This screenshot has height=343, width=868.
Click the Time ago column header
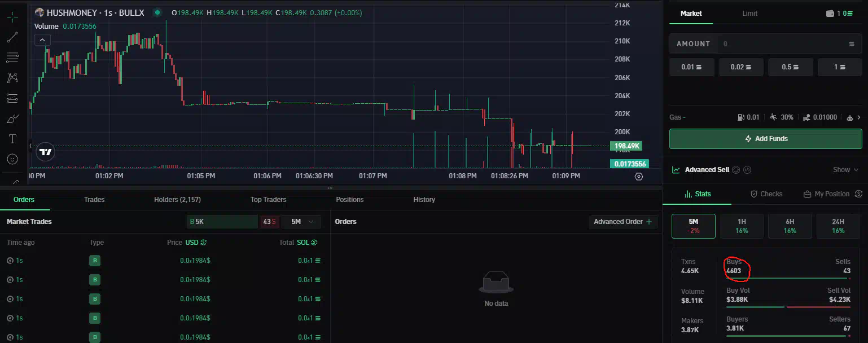20,243
